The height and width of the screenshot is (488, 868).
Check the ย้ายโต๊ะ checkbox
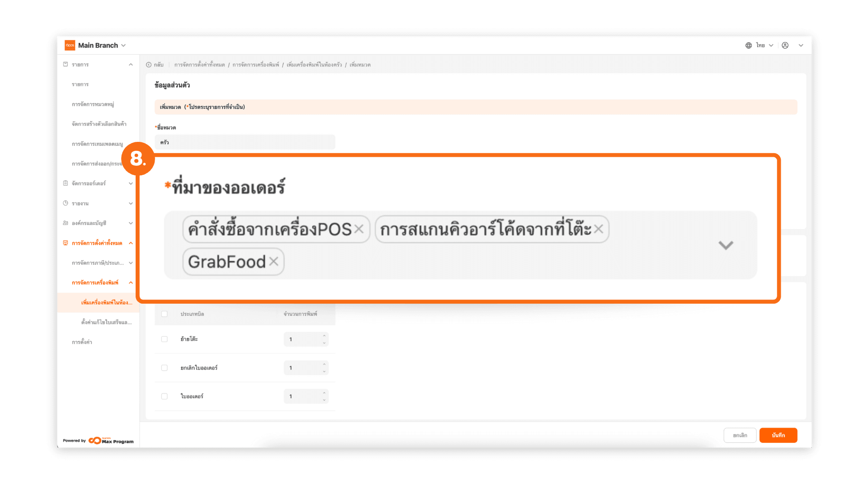pos(165,339)
